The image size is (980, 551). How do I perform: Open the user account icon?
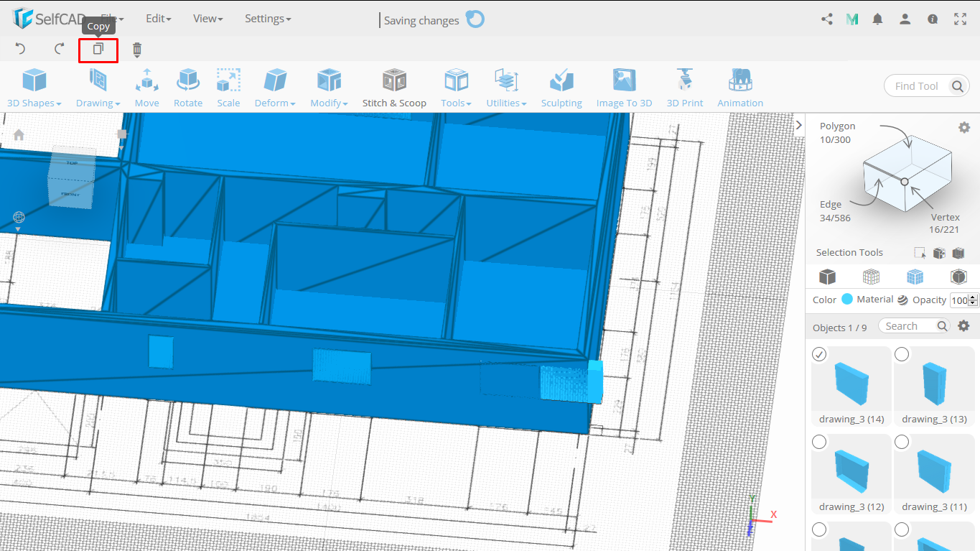tap(905, 19)
